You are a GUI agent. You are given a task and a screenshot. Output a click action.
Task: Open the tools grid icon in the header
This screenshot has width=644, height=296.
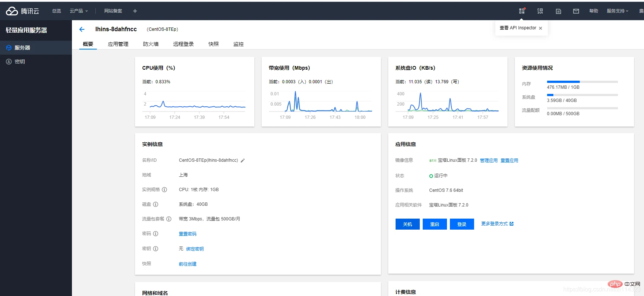coord(522,11)
